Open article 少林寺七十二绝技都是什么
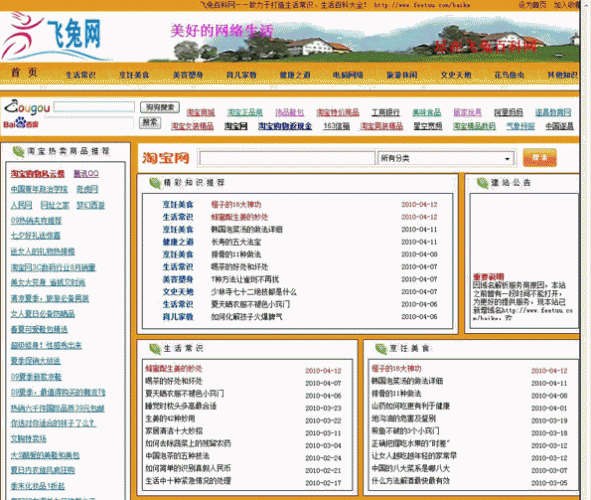 (254, 292)
